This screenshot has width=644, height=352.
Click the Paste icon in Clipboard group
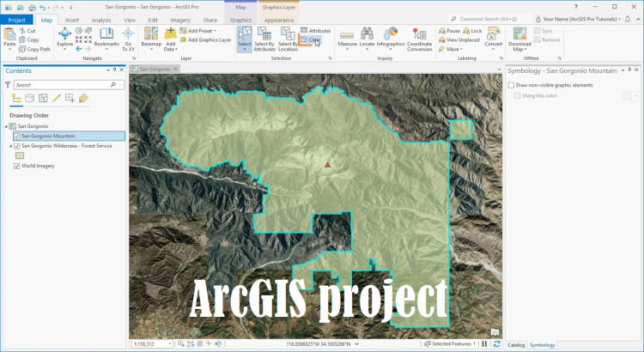click(9, 35)
